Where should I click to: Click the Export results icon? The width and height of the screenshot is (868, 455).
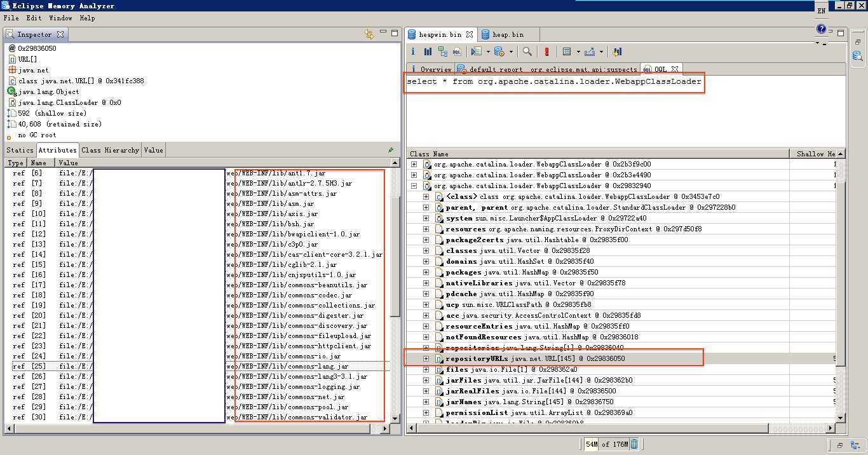click(x=590, y=51)
